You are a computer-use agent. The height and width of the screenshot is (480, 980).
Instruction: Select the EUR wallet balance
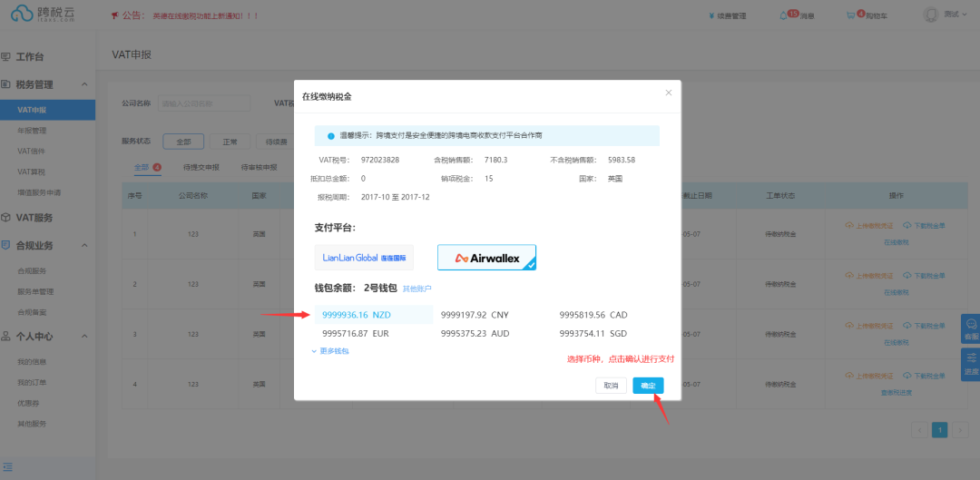point(356,334)
